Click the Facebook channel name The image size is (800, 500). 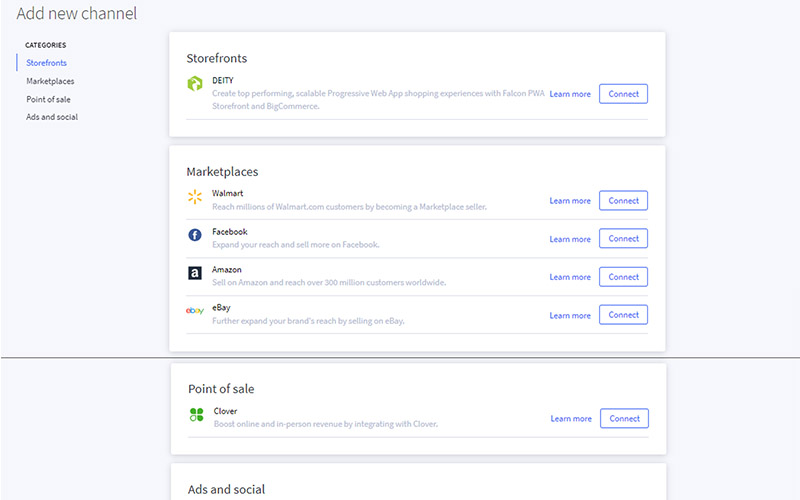[x=230, y=232]
